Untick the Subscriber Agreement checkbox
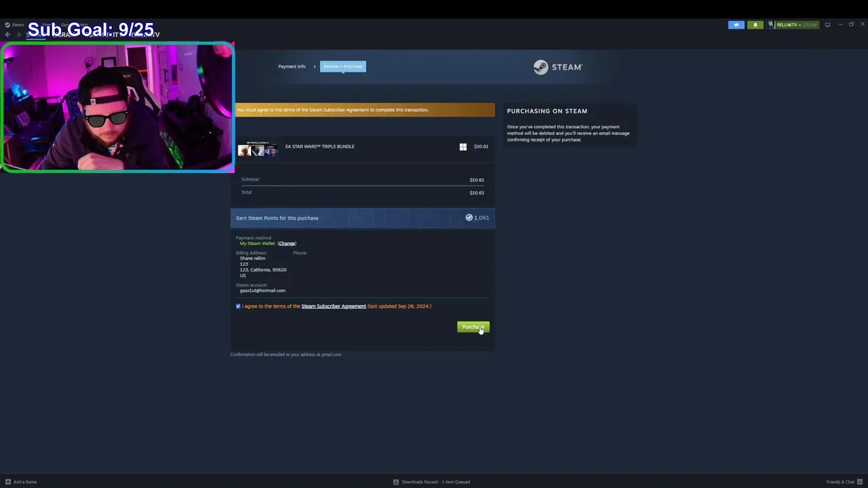 [x=238, y=306]
